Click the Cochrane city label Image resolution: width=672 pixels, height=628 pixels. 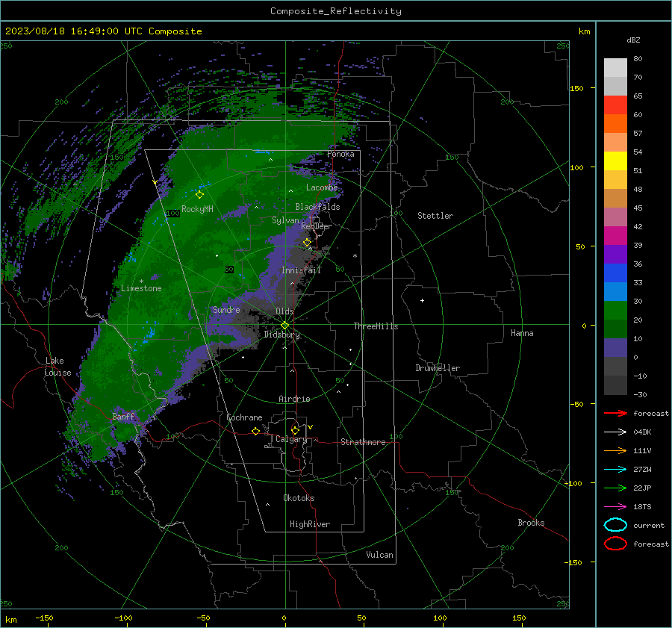[244, 417]
